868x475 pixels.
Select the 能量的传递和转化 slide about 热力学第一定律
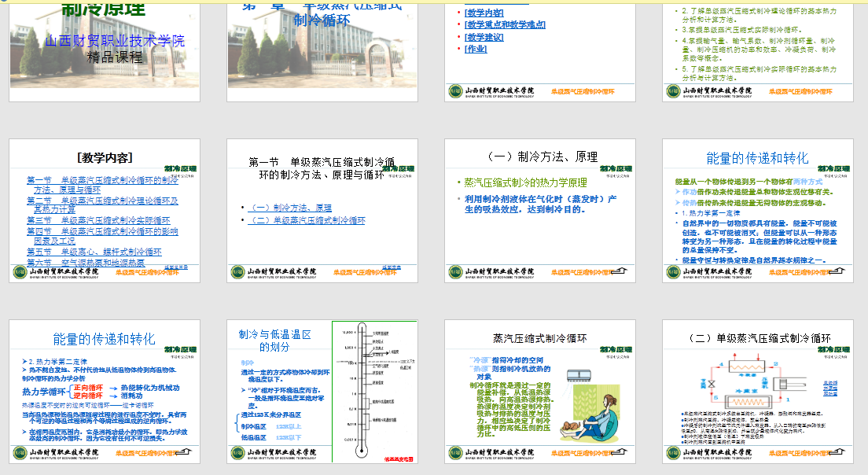pyautogui.click(x=758, y=211)
